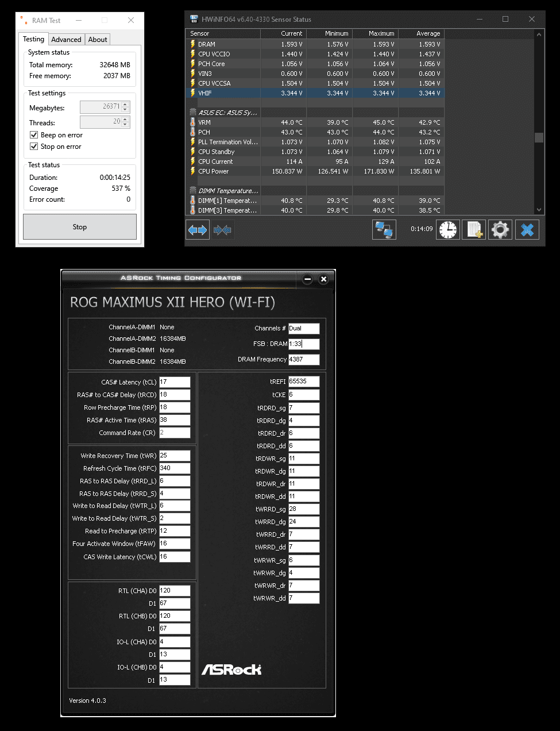Viewport: 560px width, 731px height.
Task: Select the CPU VCCSA sensor row
Action: (x=316, y=83)
